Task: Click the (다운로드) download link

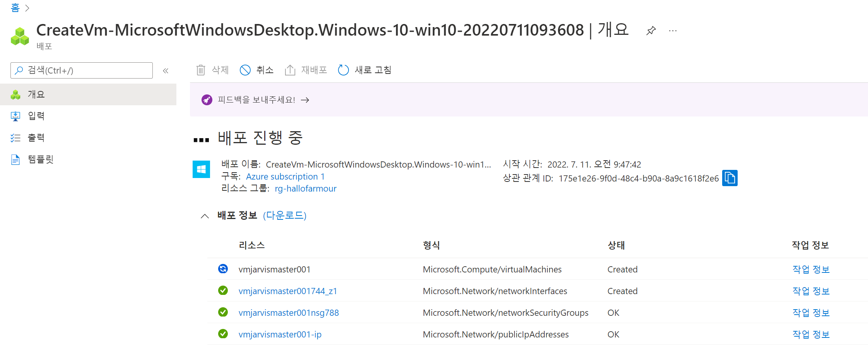Action: (x=285, y=216)
